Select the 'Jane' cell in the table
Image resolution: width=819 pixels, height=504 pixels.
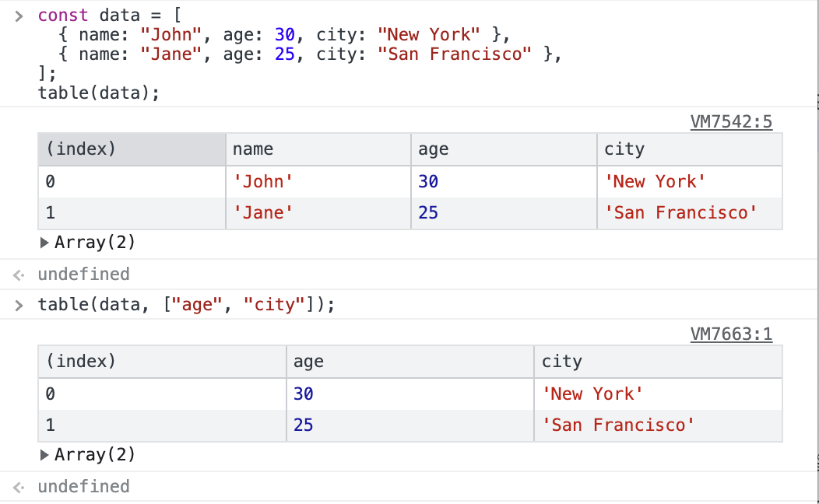point(263,213)
